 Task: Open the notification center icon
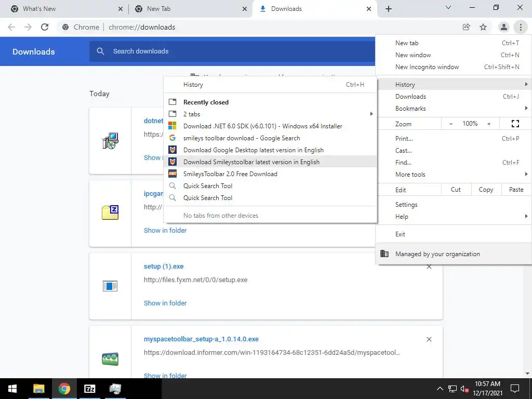click(515, 389)
